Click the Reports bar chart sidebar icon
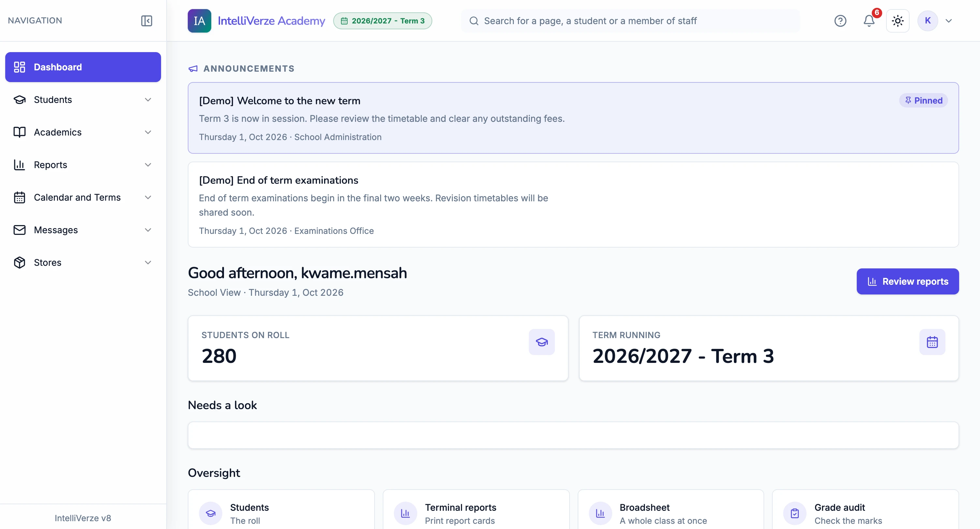The width and height of the screenshot is (980, 529). [20, 165]
